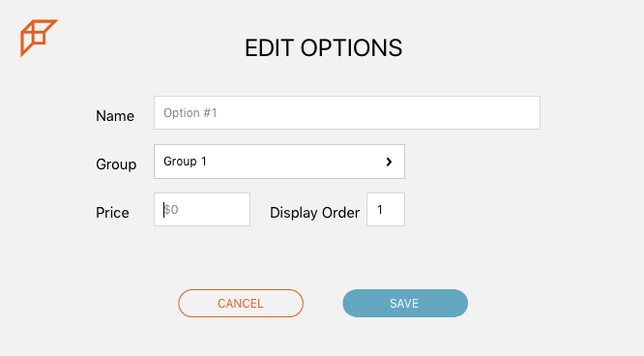Focus the Display Order field

(386, 209)
